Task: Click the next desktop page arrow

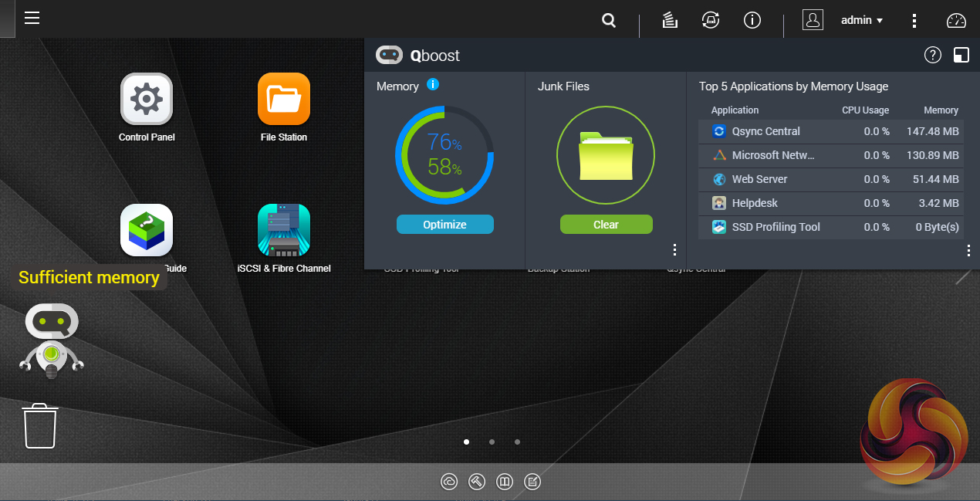Action: [963, 277]
